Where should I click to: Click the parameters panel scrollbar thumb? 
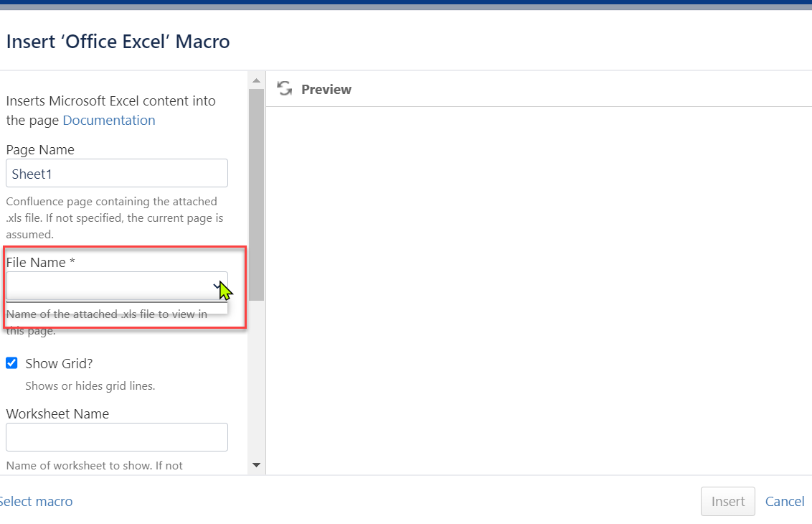pos(256,195)
